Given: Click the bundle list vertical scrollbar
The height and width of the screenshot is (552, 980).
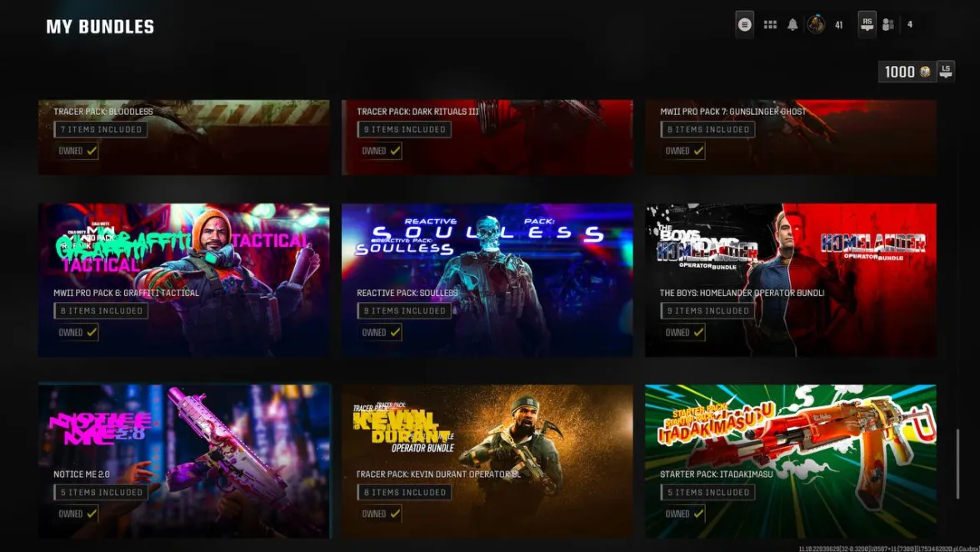Looking at the screenshot, I should (x=957, y=464).
